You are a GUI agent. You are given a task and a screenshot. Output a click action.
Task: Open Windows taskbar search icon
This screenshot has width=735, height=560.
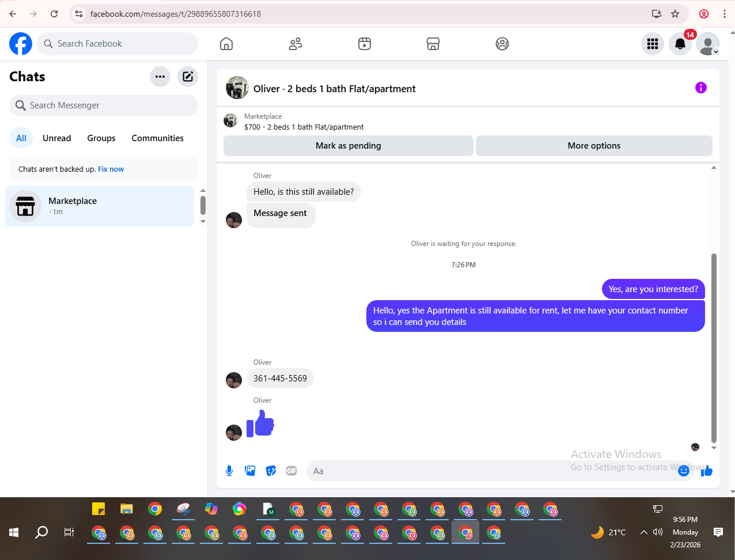point(41,532)
